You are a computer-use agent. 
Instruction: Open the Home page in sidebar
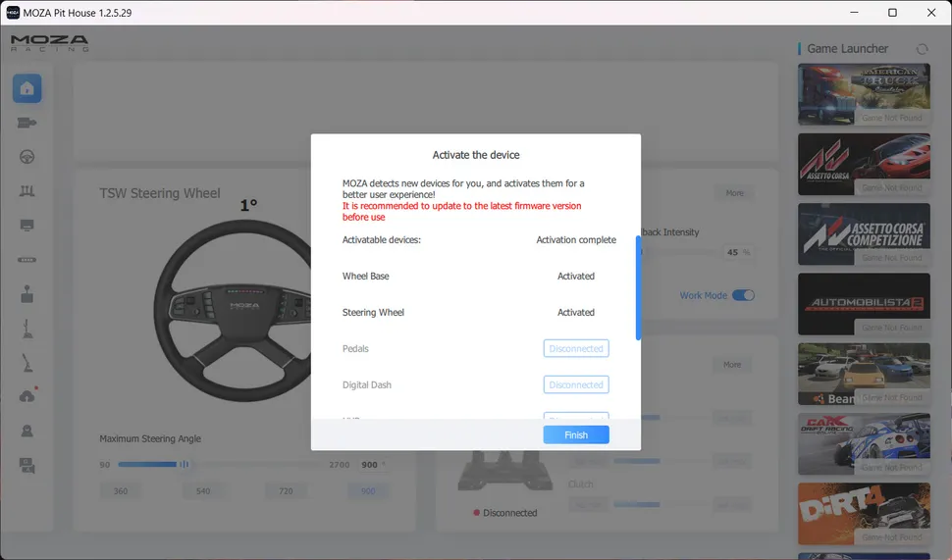(26, 89)
